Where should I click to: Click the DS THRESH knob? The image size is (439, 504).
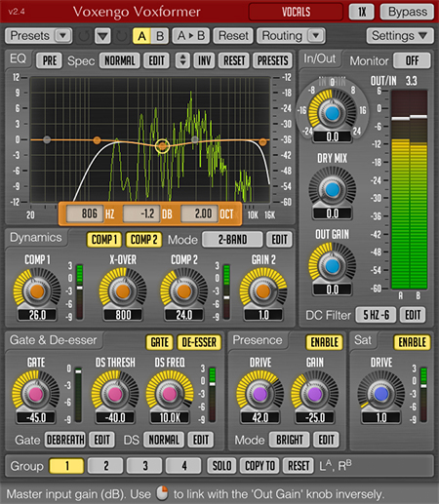click(115, 394)
